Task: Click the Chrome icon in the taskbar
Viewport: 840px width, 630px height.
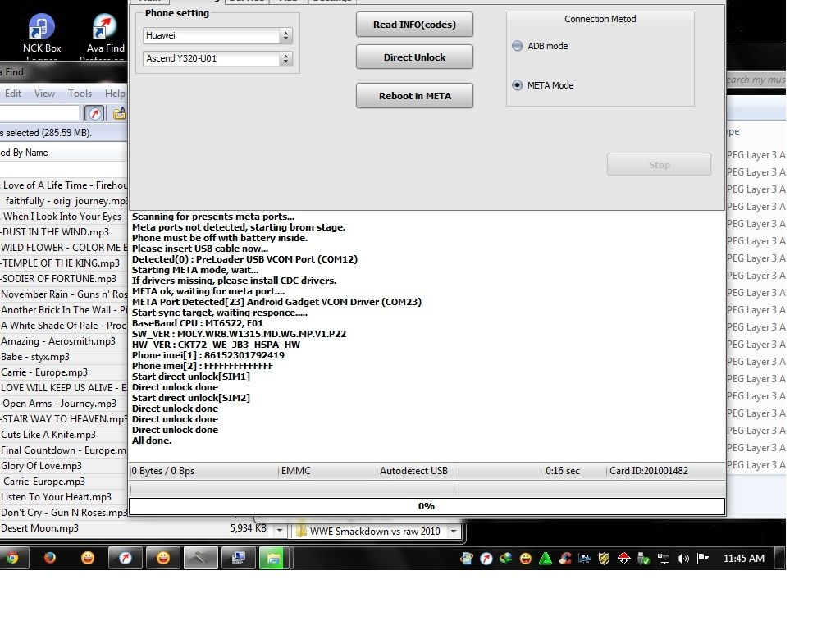Action: point(11,558)
